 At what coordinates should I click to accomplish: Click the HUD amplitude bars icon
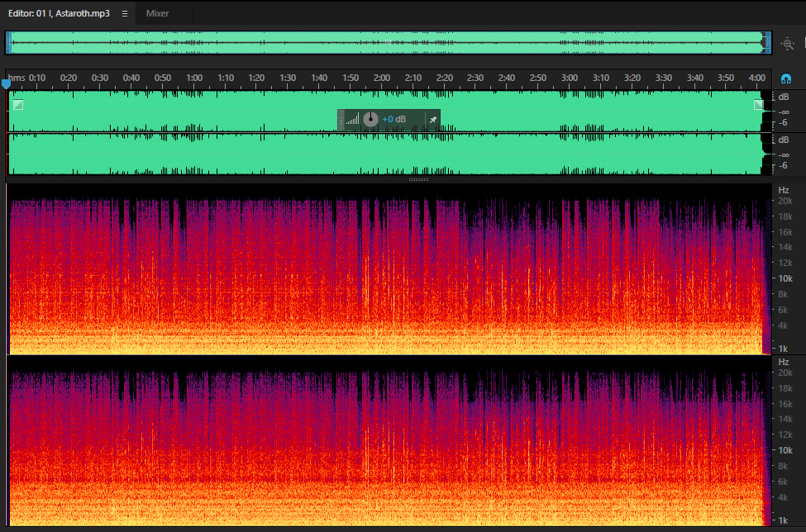(352, 120)
